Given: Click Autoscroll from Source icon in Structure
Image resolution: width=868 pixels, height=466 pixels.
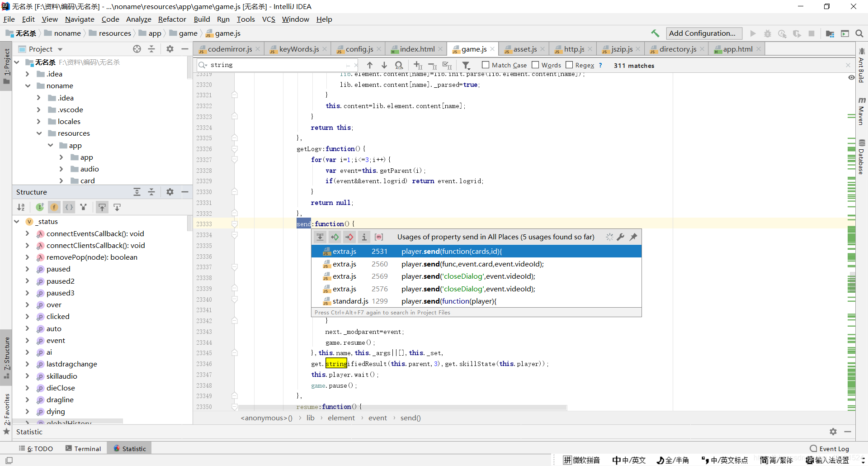Looking at the screenshot, I should [117, 207].
